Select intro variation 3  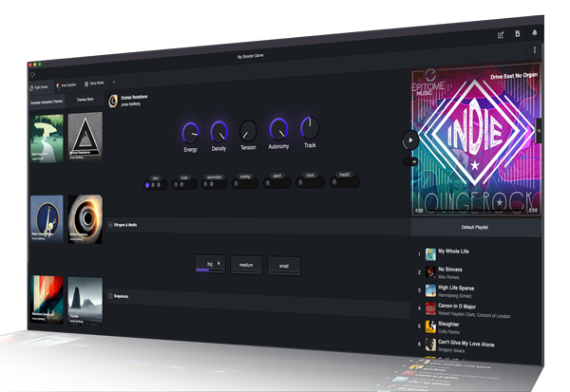pyautogui.click(x=159, y=184)
